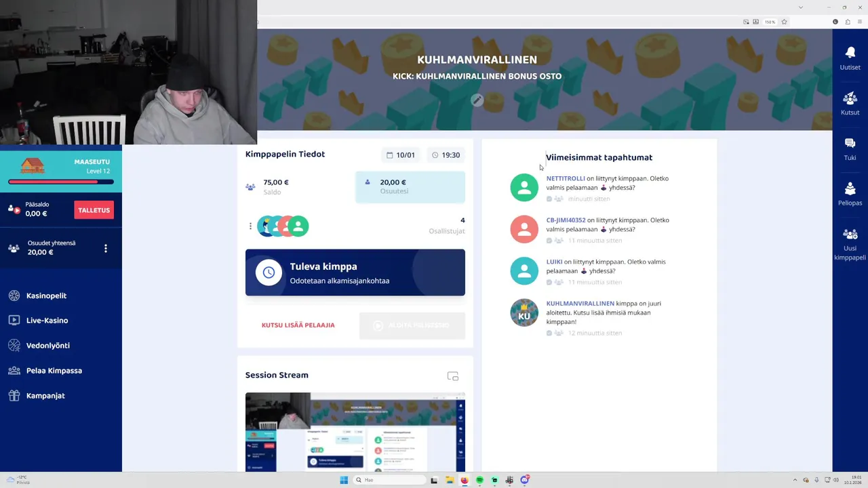Open Tuki support chat icon
868x488 pixels.
pyautogui.click(x=850, y=143)
